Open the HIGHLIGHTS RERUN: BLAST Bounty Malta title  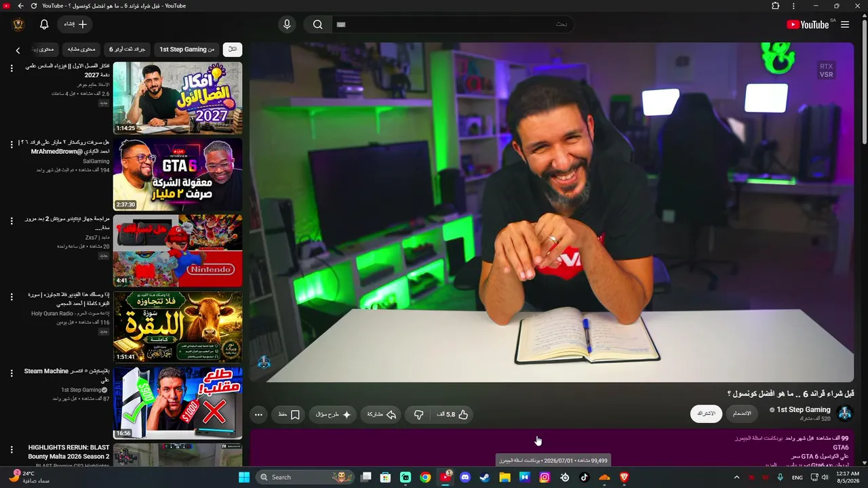click(68, 452)
